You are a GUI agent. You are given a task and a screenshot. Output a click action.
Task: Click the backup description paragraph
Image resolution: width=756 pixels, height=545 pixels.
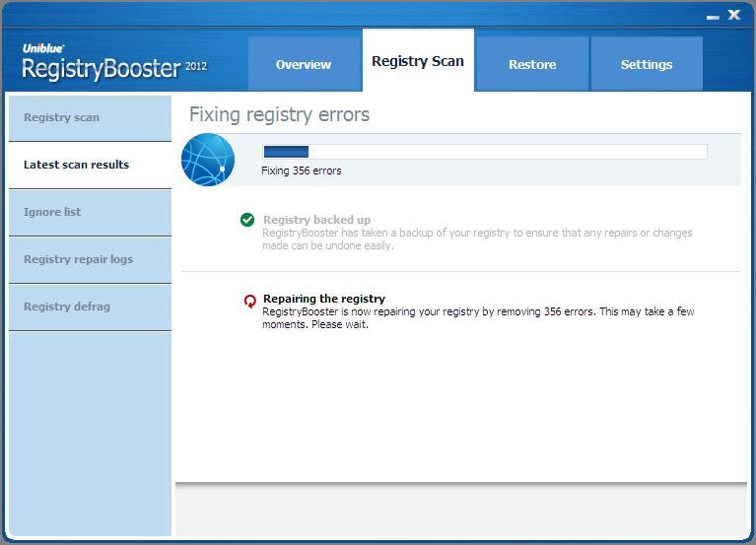click(477, 239)
